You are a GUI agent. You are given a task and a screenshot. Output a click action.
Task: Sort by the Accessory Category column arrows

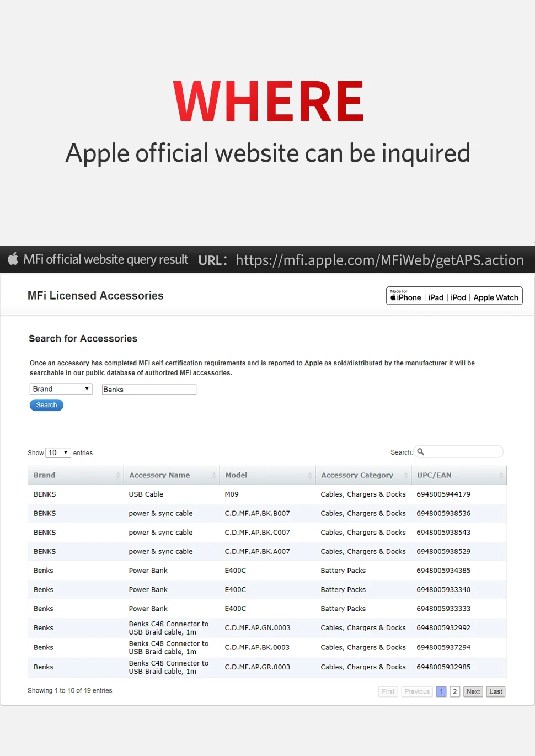point(406,475)
